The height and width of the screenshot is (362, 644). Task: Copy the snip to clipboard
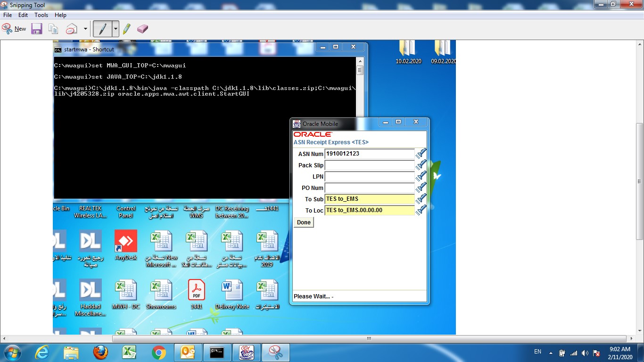(53, 29)
